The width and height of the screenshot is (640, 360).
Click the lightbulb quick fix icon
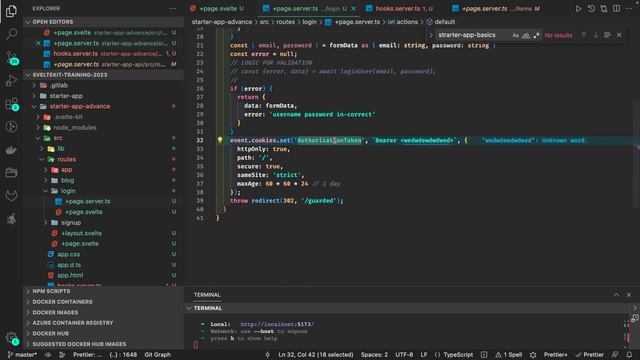[220, 140]
